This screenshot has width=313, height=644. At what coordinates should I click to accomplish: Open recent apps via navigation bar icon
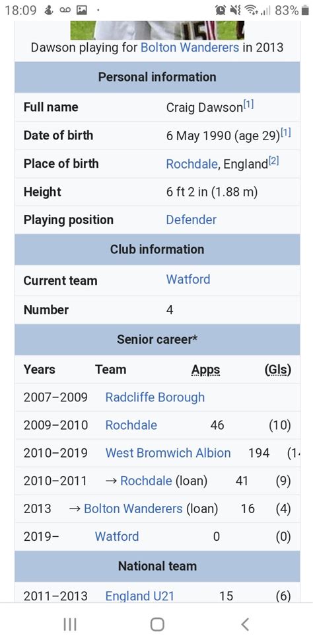[x=70, y=625]
